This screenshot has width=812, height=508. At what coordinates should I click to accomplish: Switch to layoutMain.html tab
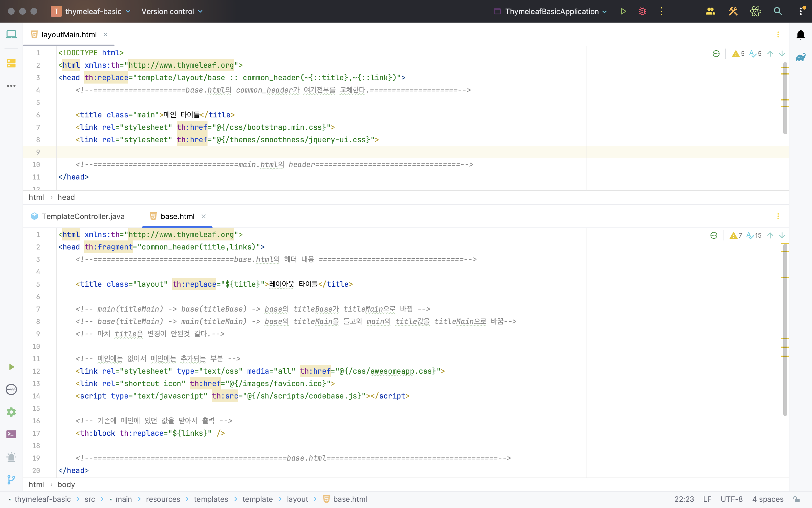tap(69, 35)
